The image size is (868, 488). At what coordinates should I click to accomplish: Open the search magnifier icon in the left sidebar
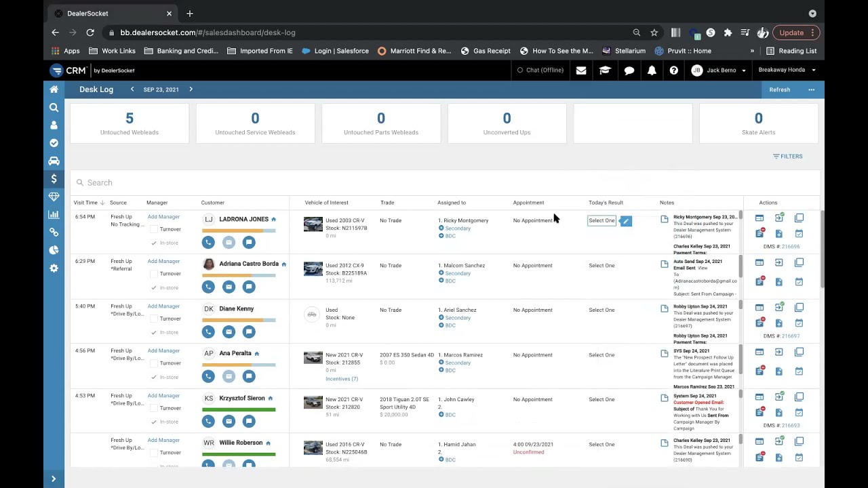click(x=54, y=107)
